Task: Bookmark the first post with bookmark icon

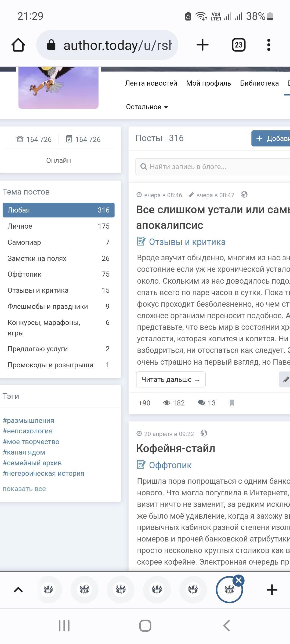Action: coord(232,403)
